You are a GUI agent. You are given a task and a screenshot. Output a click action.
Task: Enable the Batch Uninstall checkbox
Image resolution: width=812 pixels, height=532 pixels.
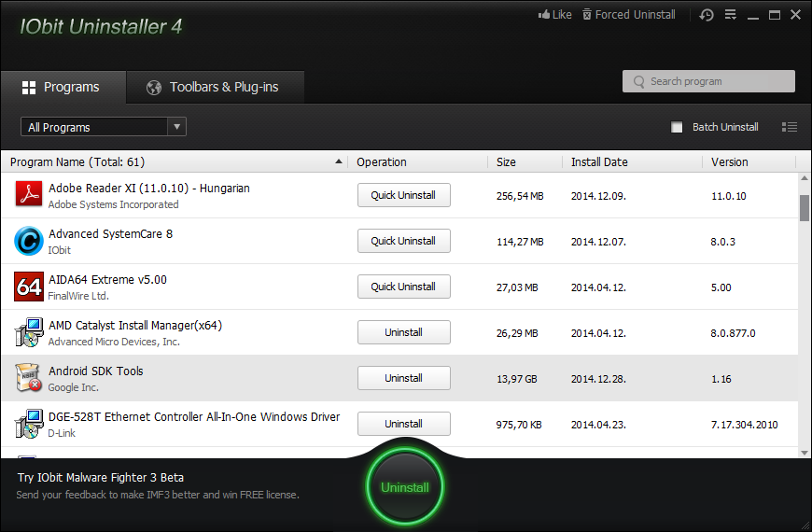677,127
